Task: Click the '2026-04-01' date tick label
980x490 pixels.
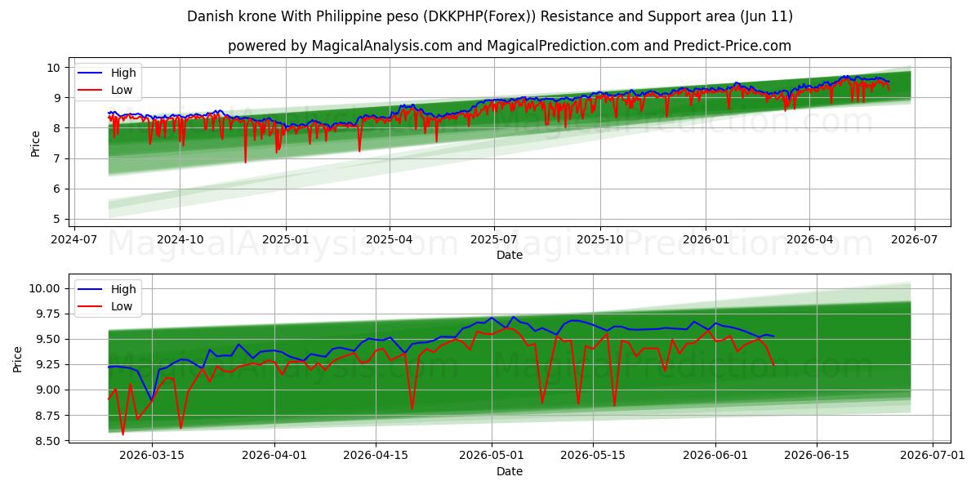Action: point(274,455)
